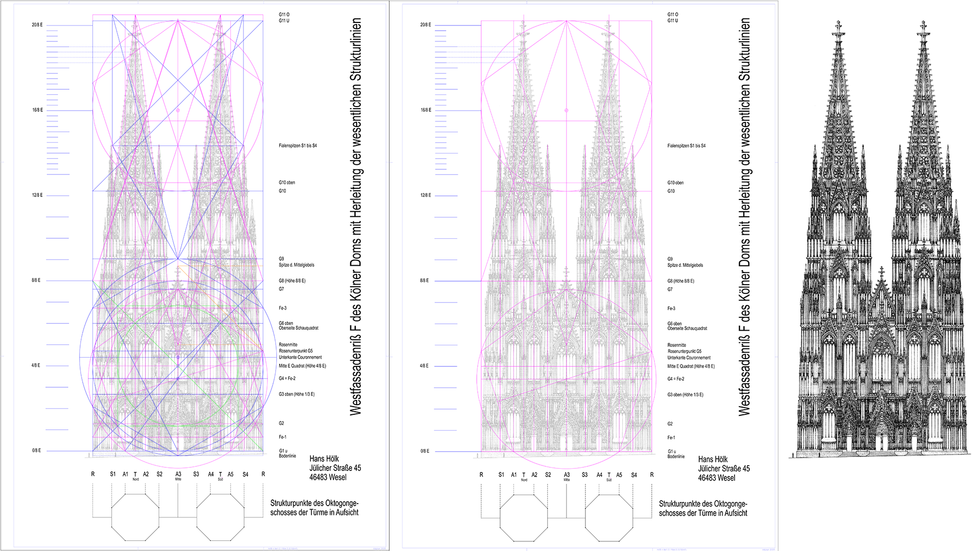Click 'T Nord' axis label under left drawing
The height and width of the screenshot is (551, 980).
[135, 476]
